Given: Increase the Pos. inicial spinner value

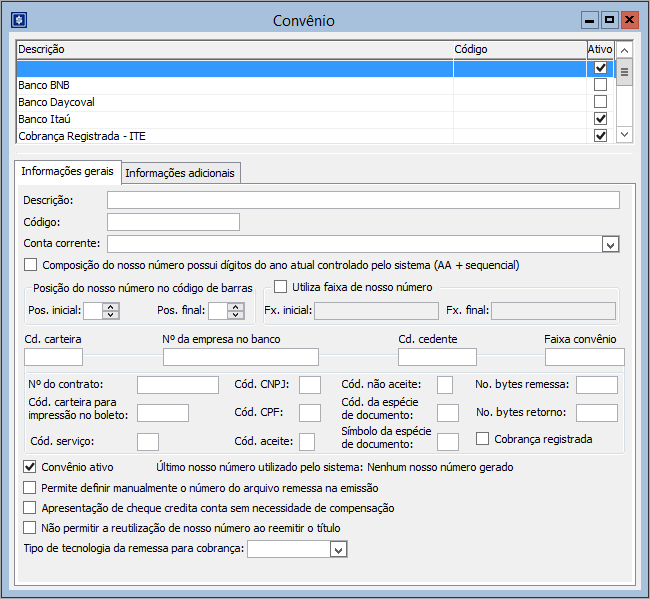Looking at the screenshot, I should pyautogui.click(x=111, y=306).
